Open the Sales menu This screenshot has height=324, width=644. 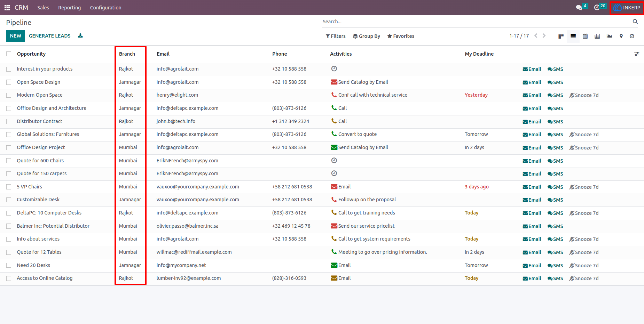pyautogui.click(x=43, y=7)
